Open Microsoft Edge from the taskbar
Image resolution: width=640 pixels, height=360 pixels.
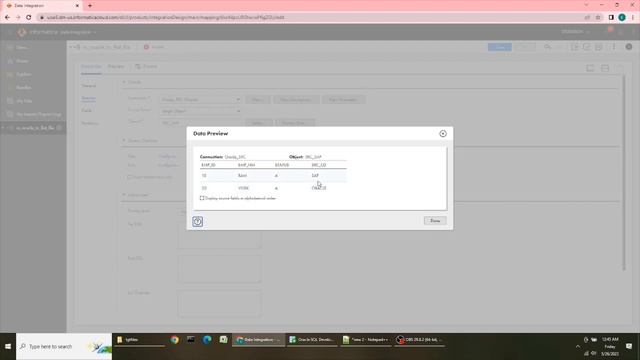[207, 340]
